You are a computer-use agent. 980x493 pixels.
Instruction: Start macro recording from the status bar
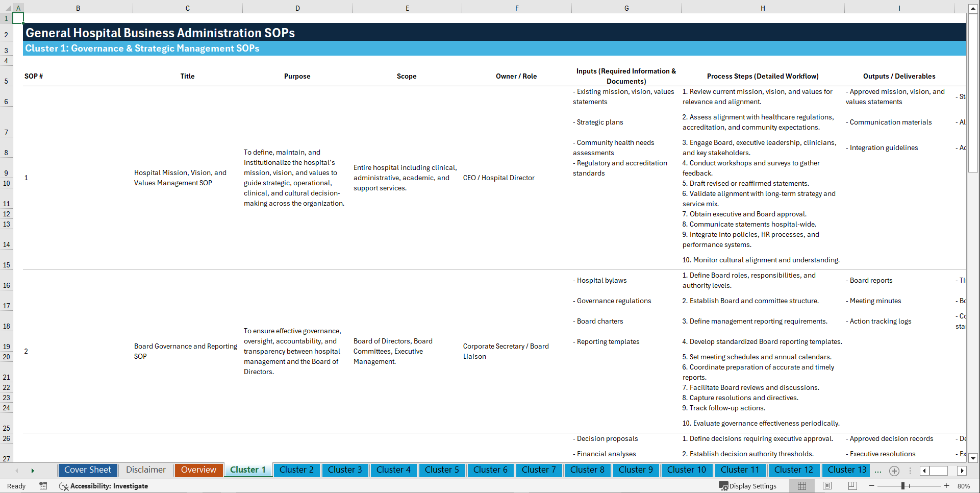[x=43, y=486]
